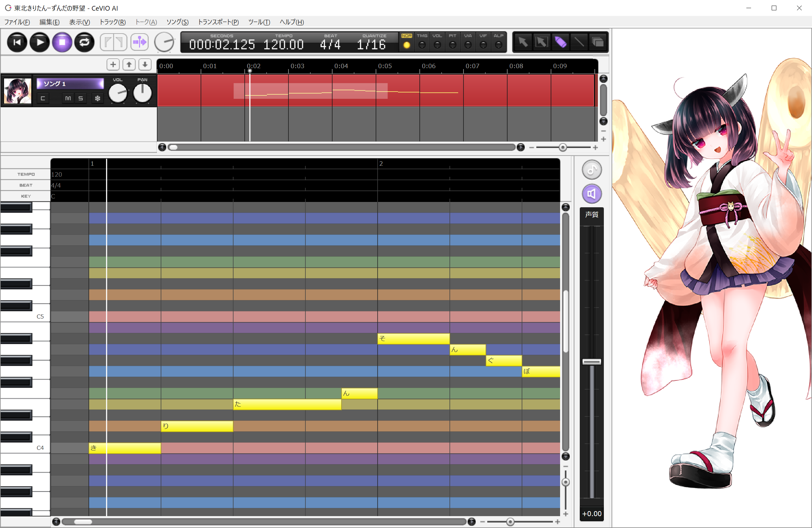Click the BEAT 4/4 display

(x=330, y=45)
